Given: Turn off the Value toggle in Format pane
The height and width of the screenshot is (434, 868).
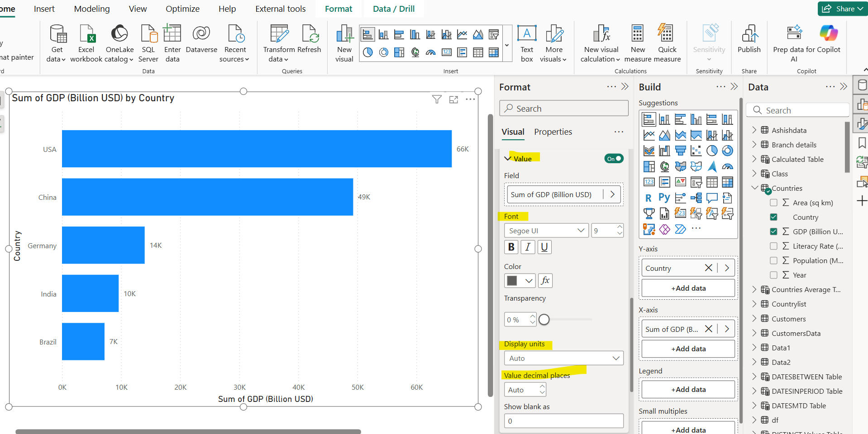Looking at the screenshot, I should pyautogui.click(x=614, y=158).
